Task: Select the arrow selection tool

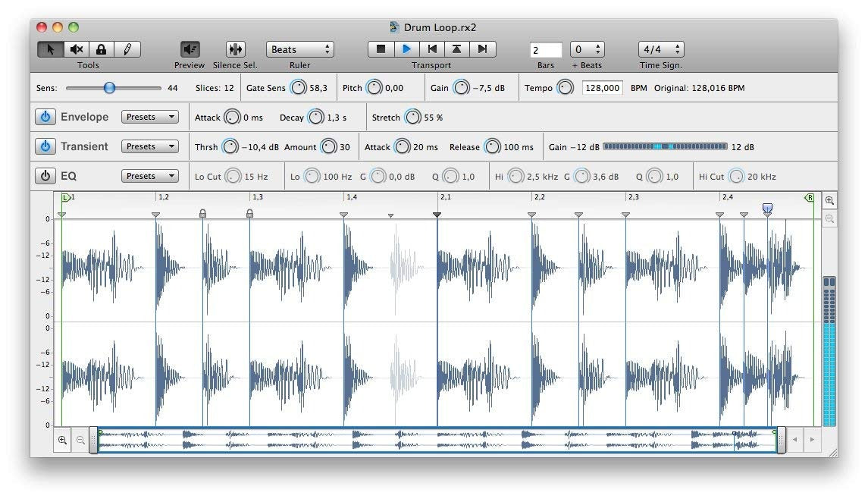Action: click(51, 49)
